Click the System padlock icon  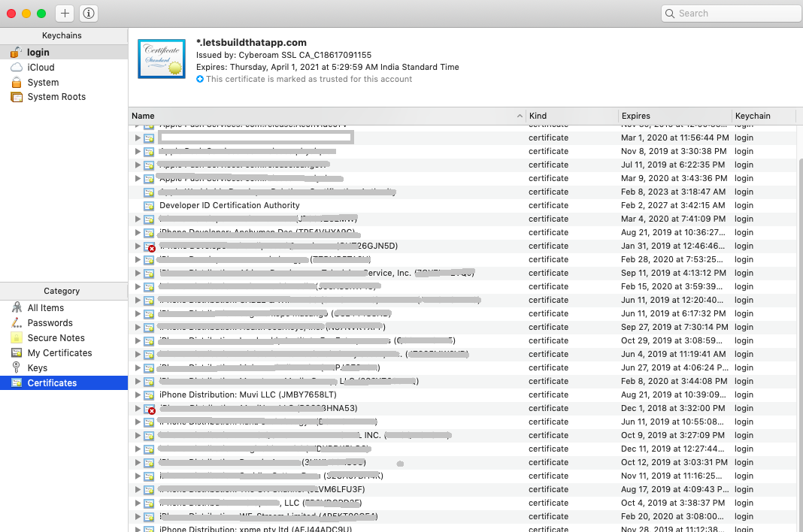coord(17,82)
